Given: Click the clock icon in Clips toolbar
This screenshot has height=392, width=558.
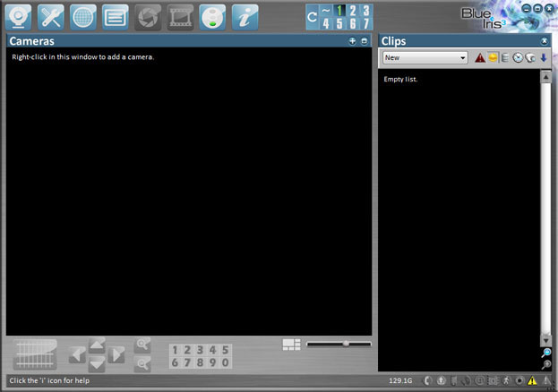Looking at the screenshot, I should point(518,57).
